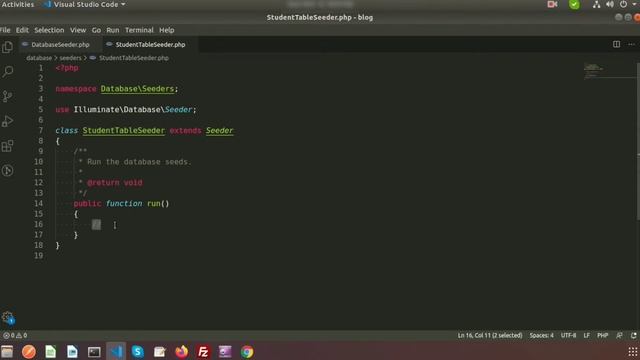Click the StudentTableSeeder.php breadcrumb segment
Image resolution: width=640 pixels, height=360 pixels.
(133, 58)
